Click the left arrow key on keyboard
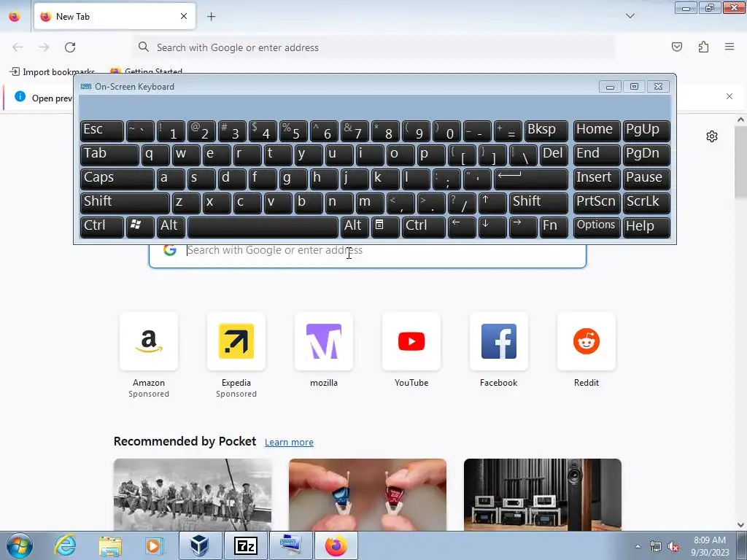The height and width of the screenshot is (560, 747). [462, 227]
